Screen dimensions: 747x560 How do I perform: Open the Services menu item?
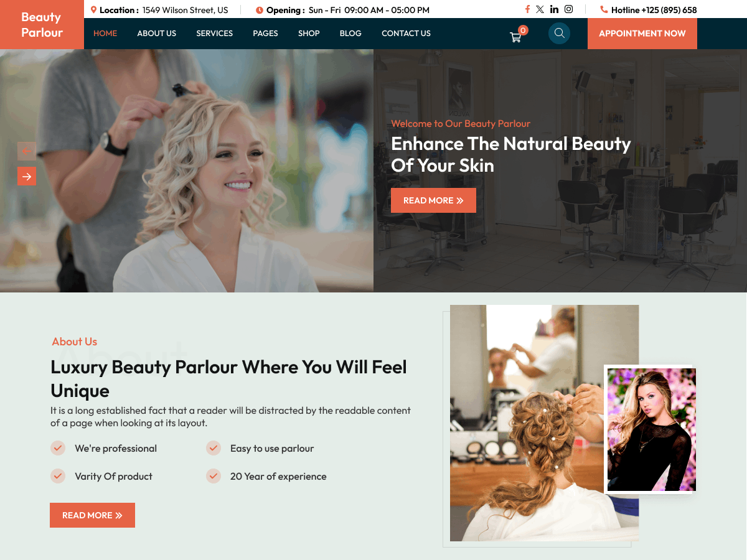(x=214, y=34)
